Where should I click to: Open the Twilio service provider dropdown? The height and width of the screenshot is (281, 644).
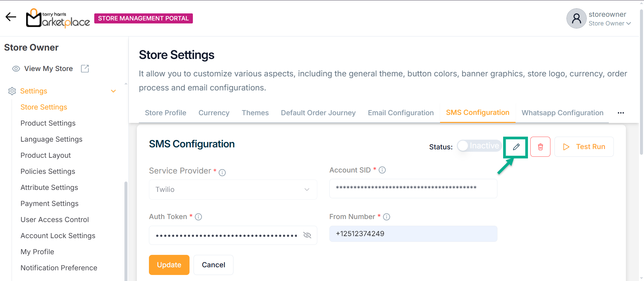[x=233, y=190]
